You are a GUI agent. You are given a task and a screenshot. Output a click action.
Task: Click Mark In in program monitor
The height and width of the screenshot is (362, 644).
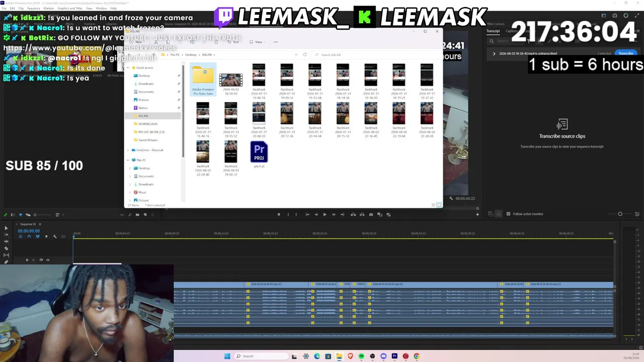tap(288, 215)
